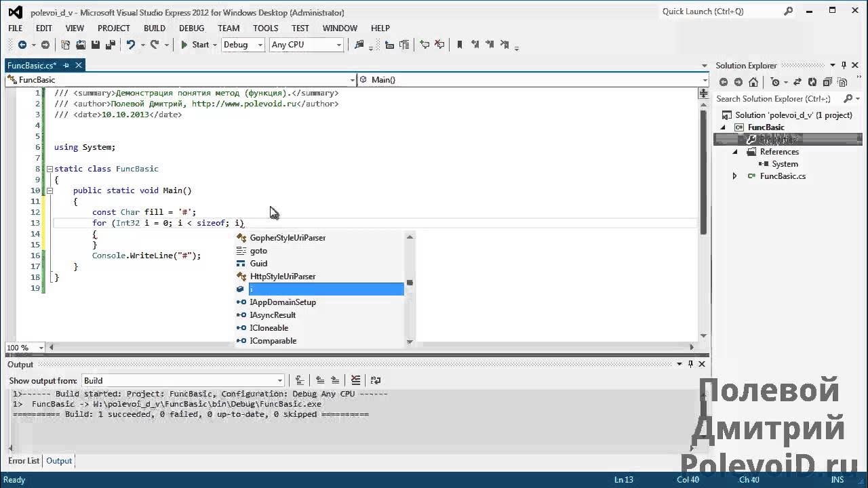Screen dimensions: 868x488
Task: Click the Undo toolbar icon
Action: (130, 45)
